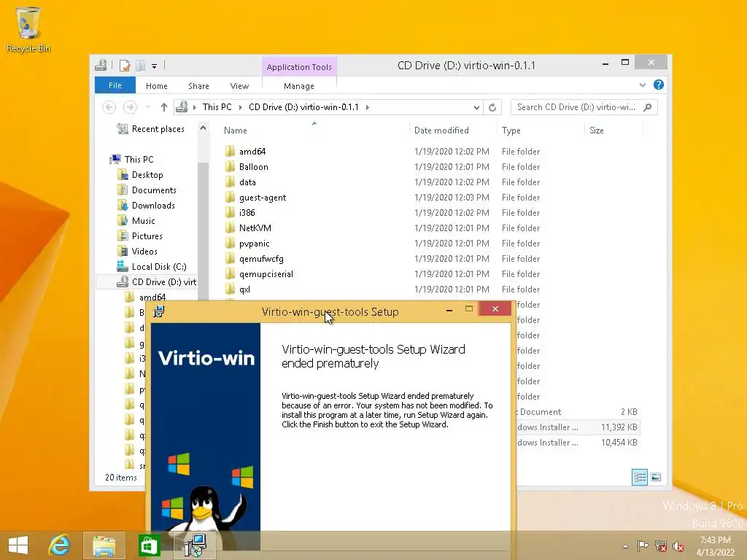This screenshot has height=560, width=747.
Task: Open the Explorer Help icon
Action: 659,85
